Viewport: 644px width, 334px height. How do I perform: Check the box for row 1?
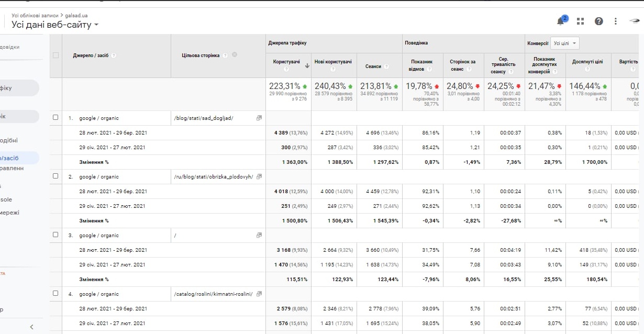tap(55, 118)
